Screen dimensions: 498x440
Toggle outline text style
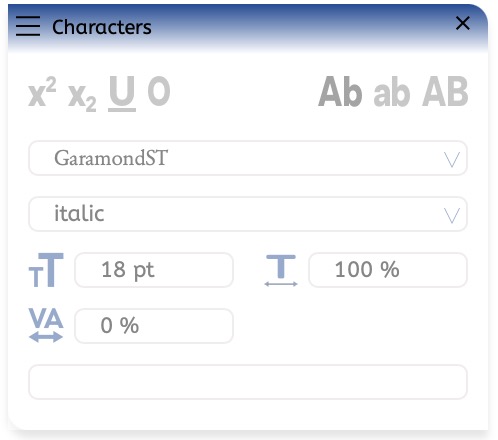coord(159,91)
